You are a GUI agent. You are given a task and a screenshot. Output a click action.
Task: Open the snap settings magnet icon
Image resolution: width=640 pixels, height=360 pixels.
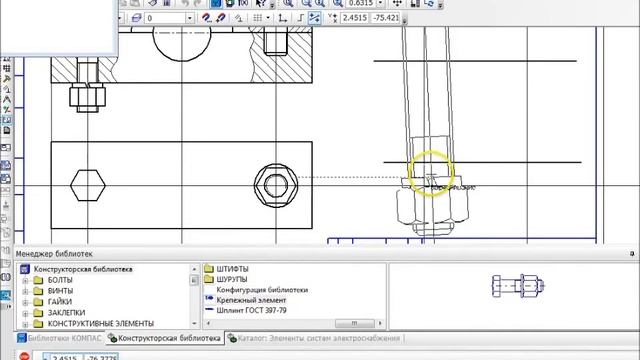[207, 18]
